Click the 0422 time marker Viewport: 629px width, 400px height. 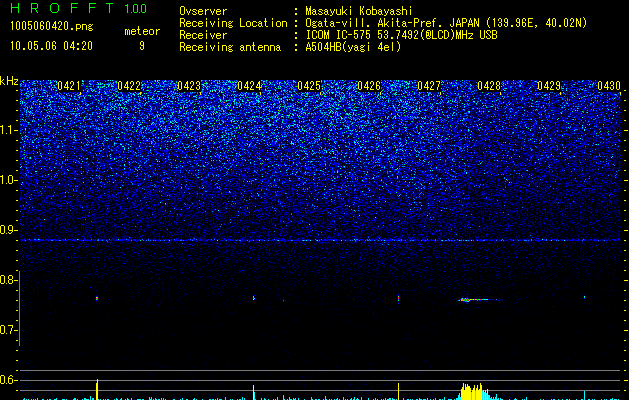click(x=129, y=86)
